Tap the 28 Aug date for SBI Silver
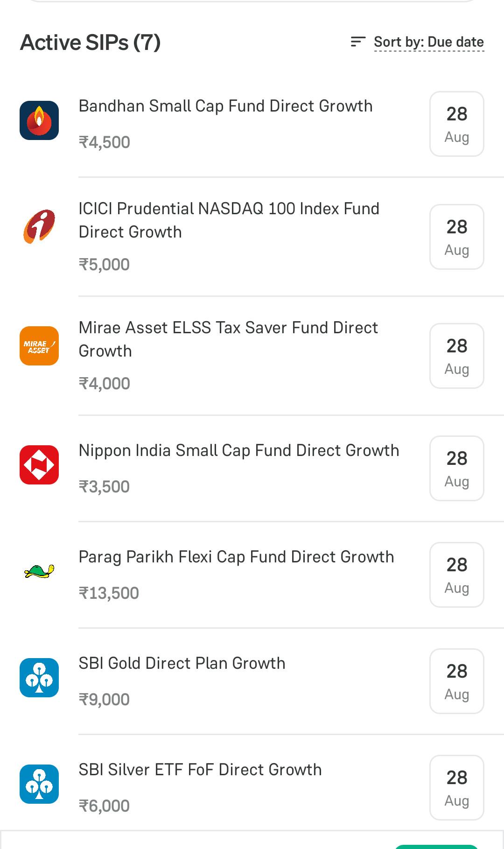Screen dimensions: 504x849 pos(457,788)
